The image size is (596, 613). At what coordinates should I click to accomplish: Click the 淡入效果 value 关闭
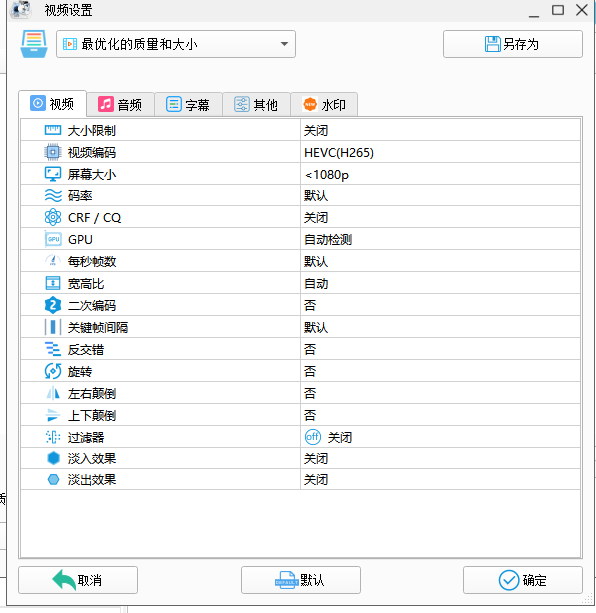pyautogui.click(x=440, y=458)
